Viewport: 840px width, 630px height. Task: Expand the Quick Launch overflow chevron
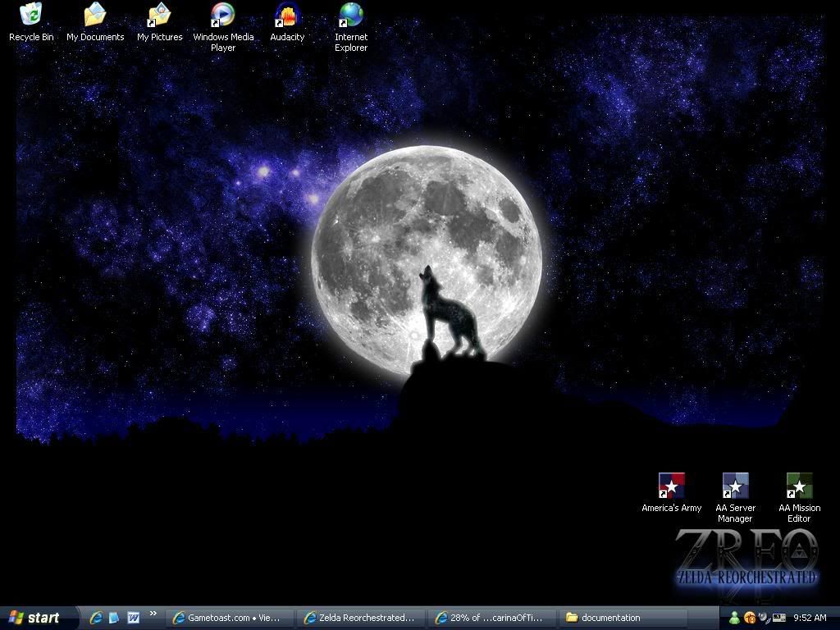[x=153, y=614]
